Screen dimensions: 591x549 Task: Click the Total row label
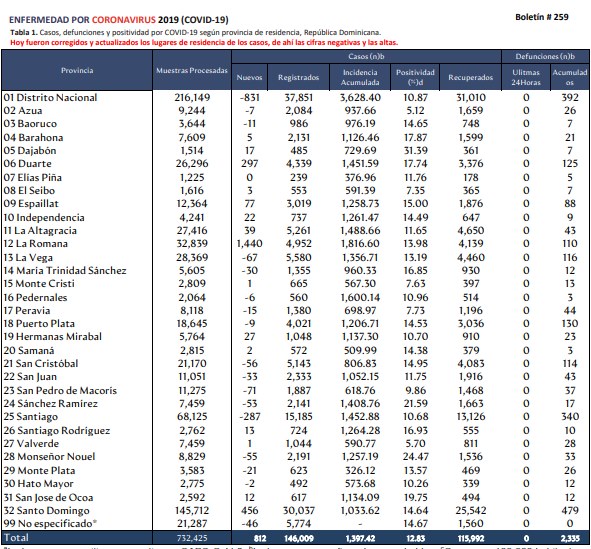16,538
